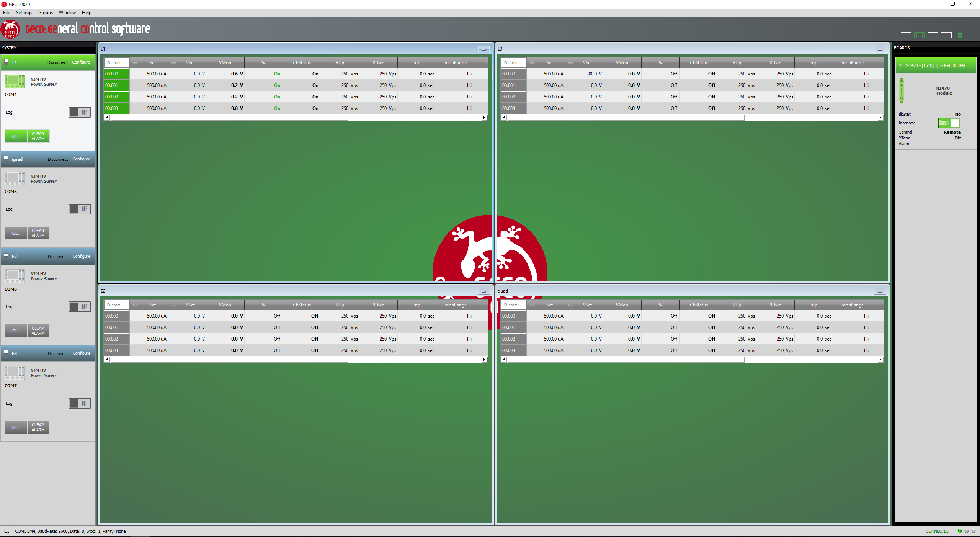Image resolution: width=980 pixels, height=537 pixels.
Task: Click the E1 NIM HV power supply icon
Action: [x=15, y=82]
